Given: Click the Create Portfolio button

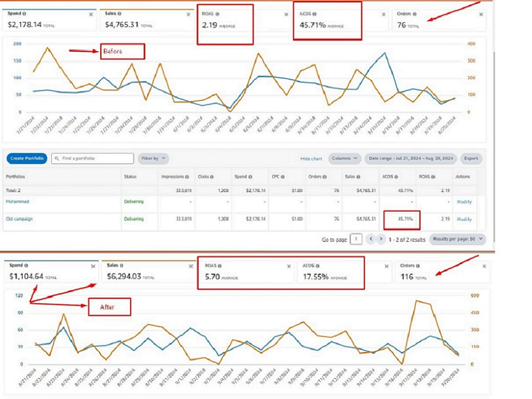Looking at the screenshot, I should 27,158.
